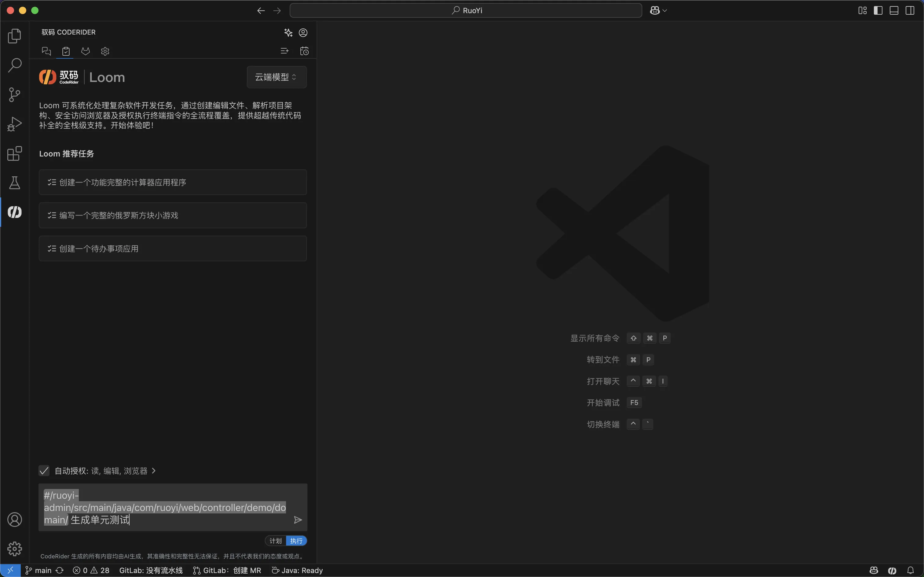
Task: Click the CodeRider account icon in panel header
Action: click(x=303, y=33)
